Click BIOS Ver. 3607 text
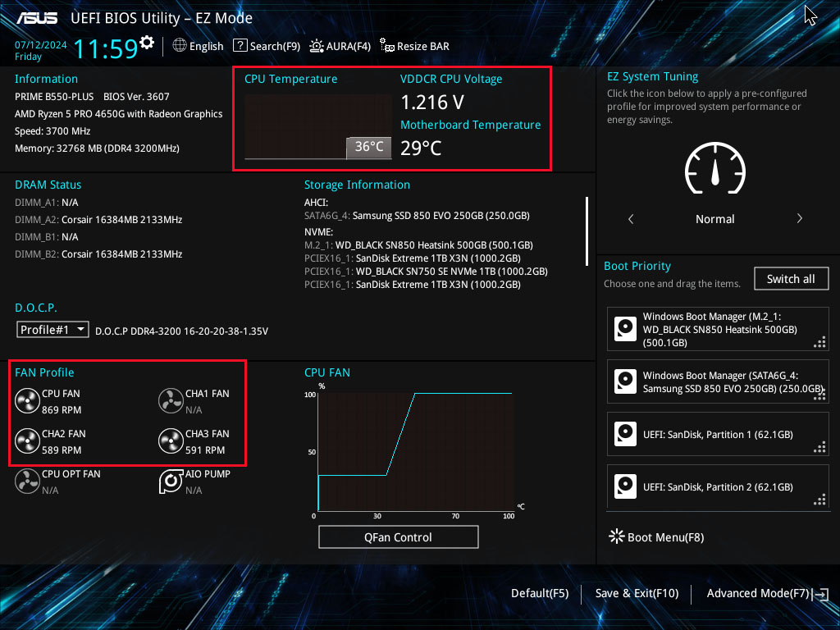Viewport: 840px width, 630px height. pos(136,97)
